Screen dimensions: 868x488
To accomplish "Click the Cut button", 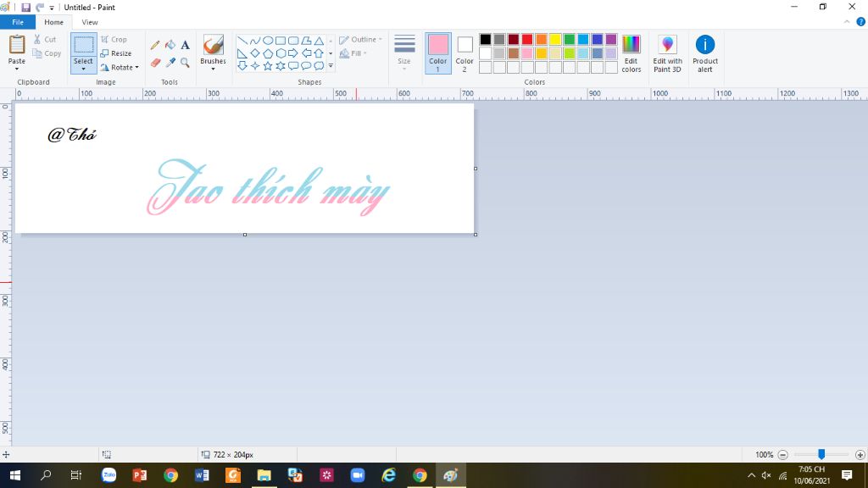I will pyautogui.click(x=45, y=39).
